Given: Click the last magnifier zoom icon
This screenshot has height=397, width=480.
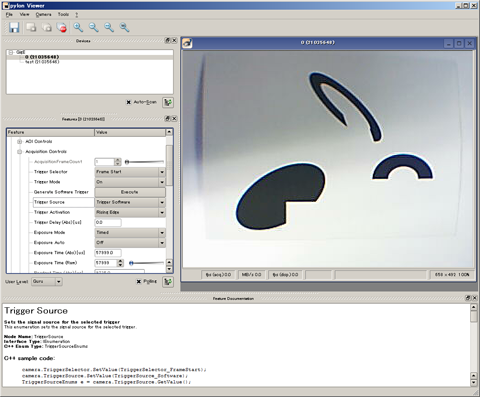Looking at the screenshot, I should point(124,27).
